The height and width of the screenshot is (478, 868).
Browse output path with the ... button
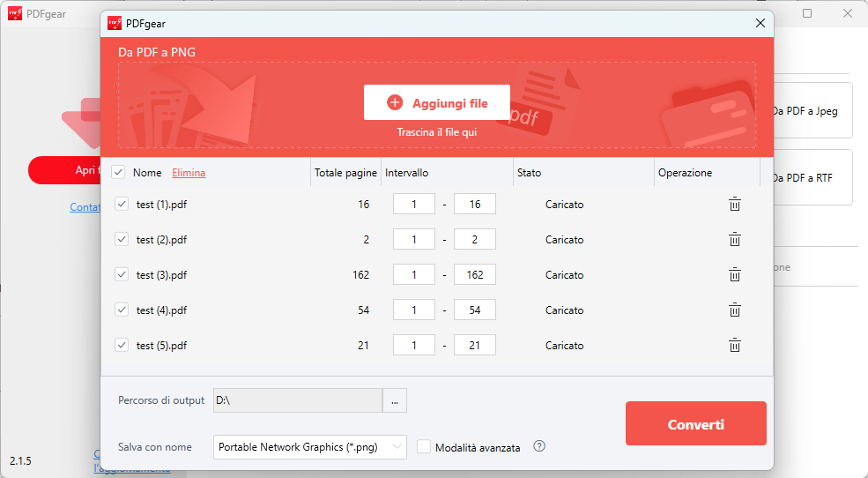395,400
